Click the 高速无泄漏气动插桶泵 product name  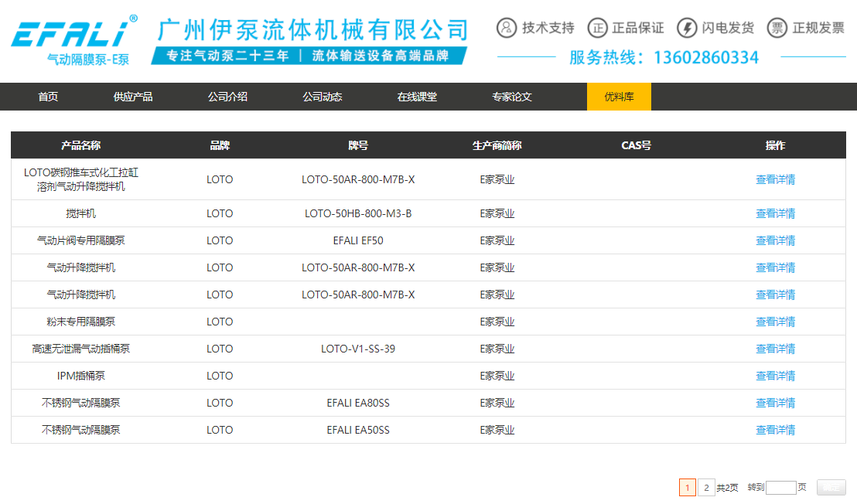click(x=81, y=349)
